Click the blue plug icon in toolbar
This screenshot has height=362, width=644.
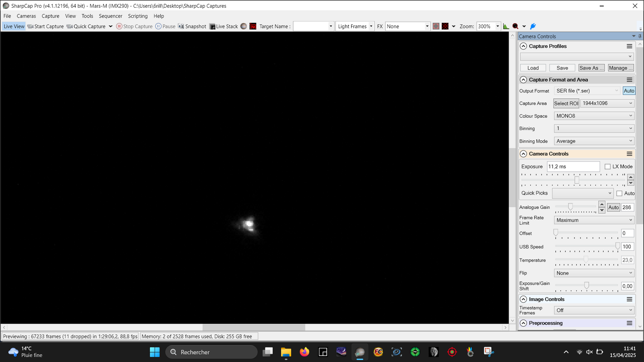click(x=533, y=26)
